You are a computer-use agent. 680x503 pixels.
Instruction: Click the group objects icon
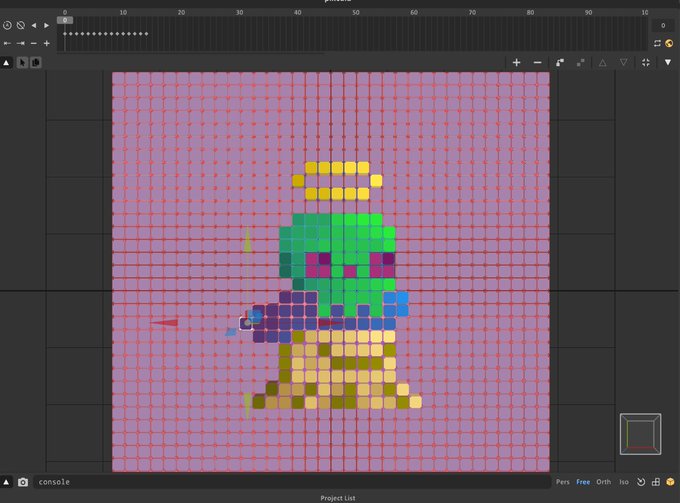click(x=560, y=63)
